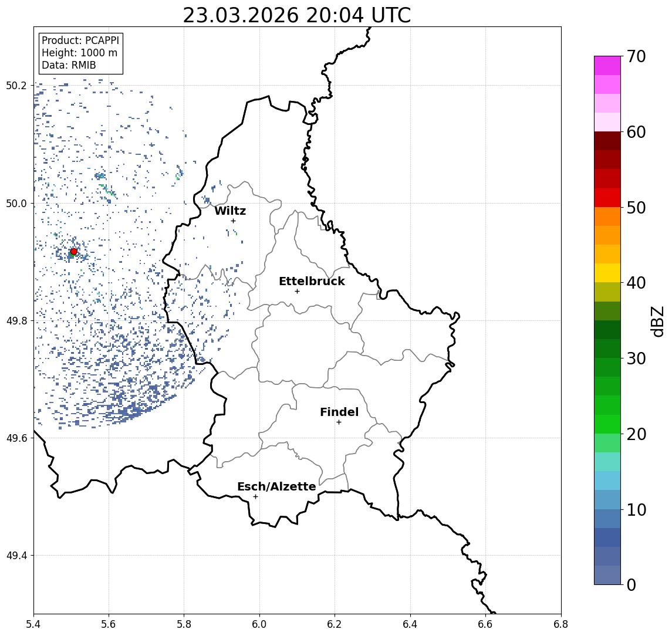Click the red radar location dot
Image resolution: width=672 pixels, height=636 pixels.
[x=74, y=252]
